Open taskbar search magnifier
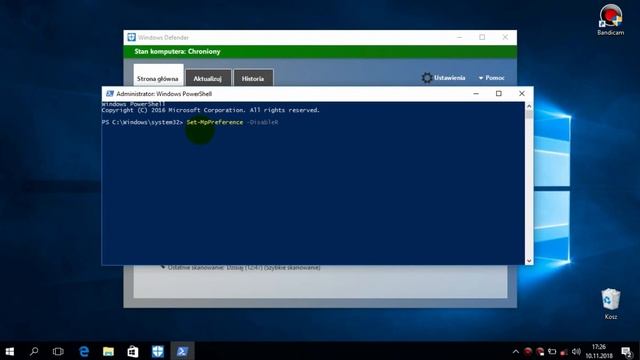Screen dimensions: 640x360 34,351
